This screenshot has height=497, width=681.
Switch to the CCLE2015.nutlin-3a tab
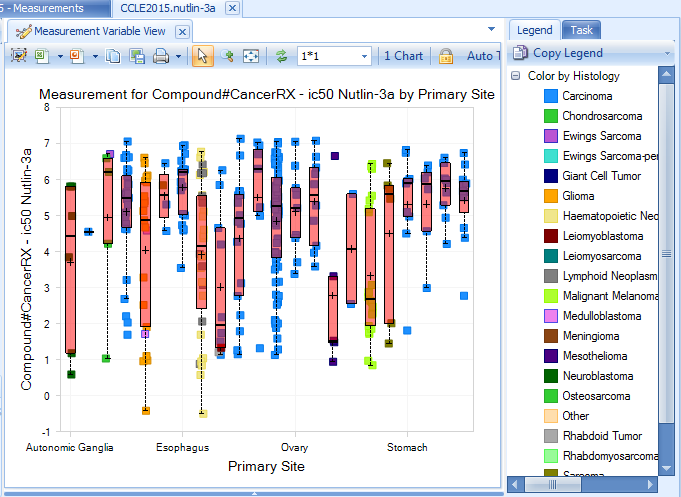click(168, 8)
